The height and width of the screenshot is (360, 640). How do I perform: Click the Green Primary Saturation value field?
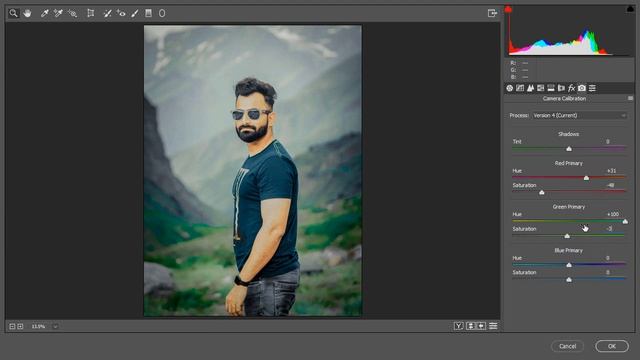[x=610, y=229]
